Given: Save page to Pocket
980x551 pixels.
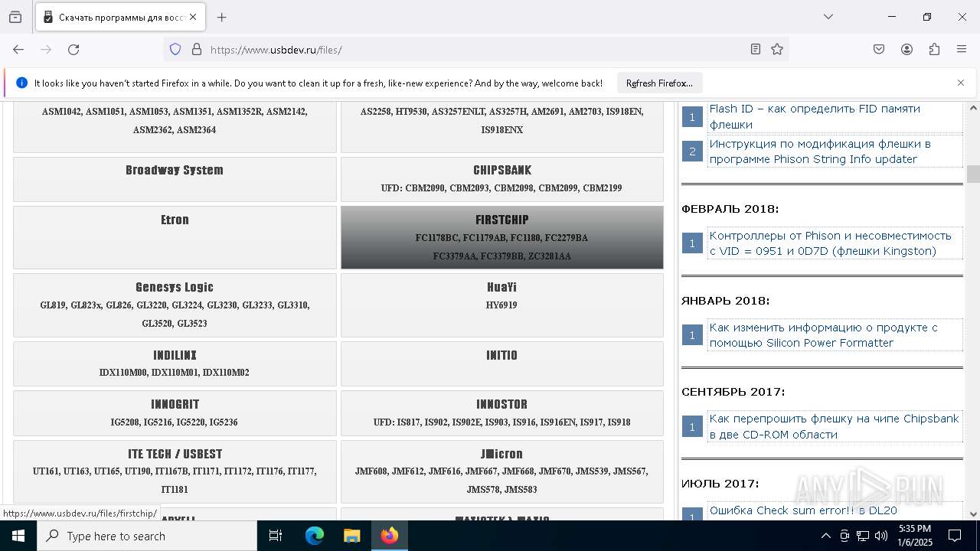Looking at the screenshot, I should (879, 49).
